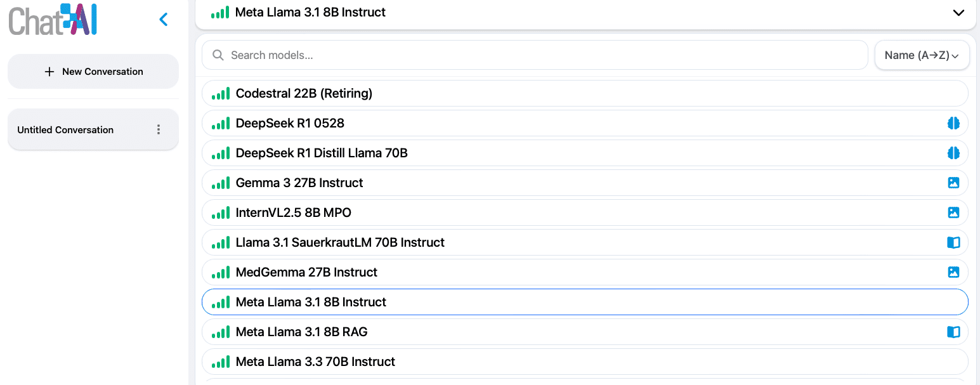The image size is (980, 385).
Task: Click signal bars icon of Meta Llama 3.3 70B
Action: click(220, 362)
